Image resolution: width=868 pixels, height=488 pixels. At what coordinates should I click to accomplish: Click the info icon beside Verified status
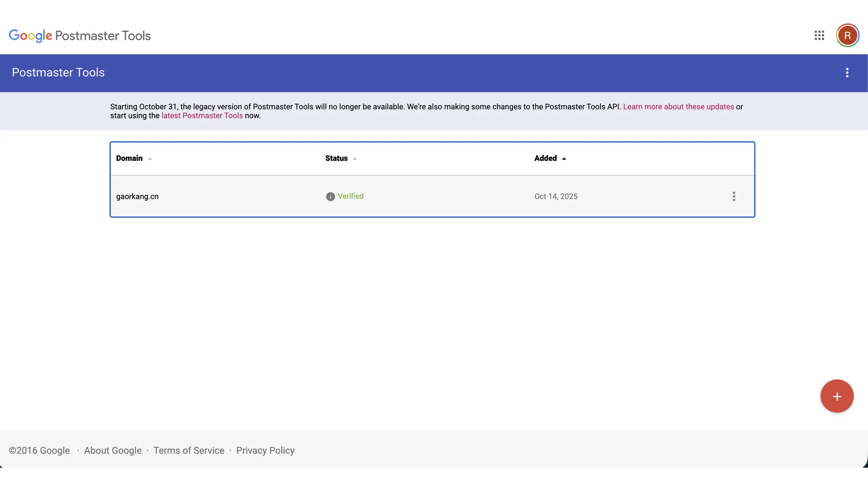coord(330,197)
